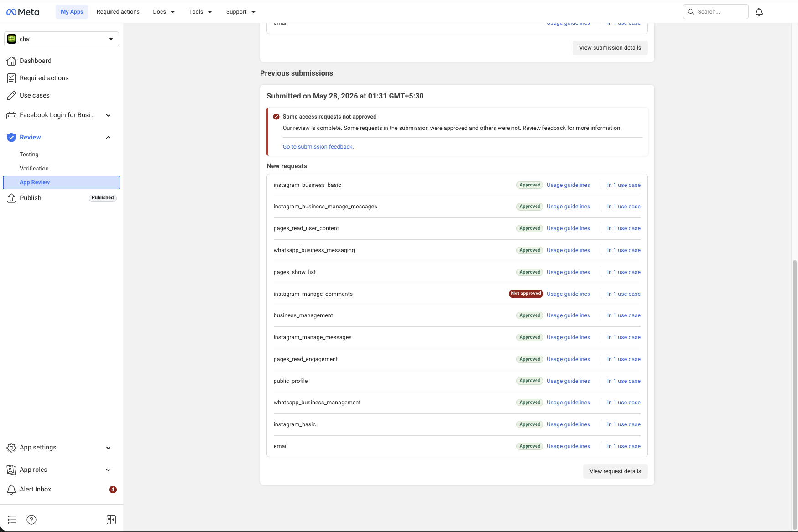Click the Publish upload icon
This screenshot has width=798, height=532.
point(11,198)
